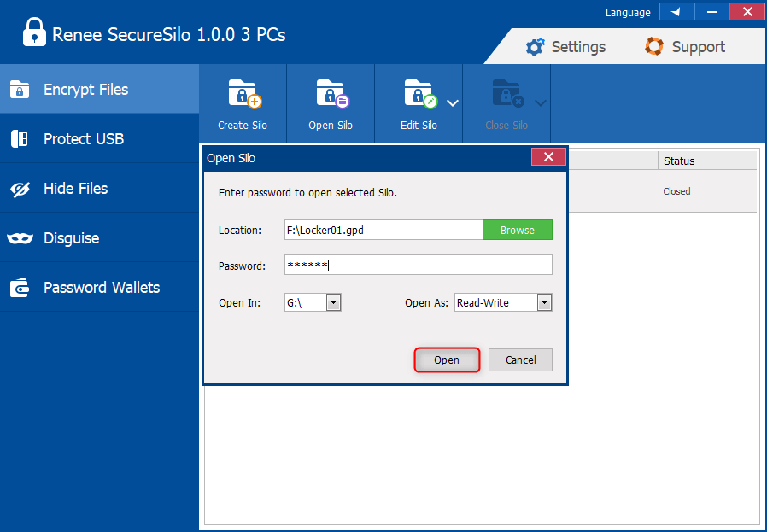Select the Disguise section
This screenshot has width=767, height=532.
[99, 238]
